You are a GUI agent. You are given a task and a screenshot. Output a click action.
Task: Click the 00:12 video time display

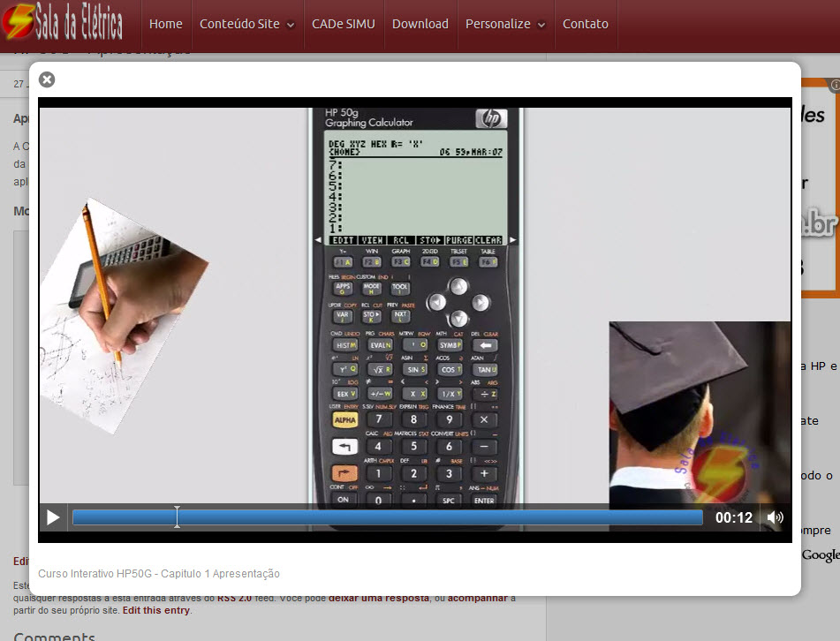click(734, 518)
